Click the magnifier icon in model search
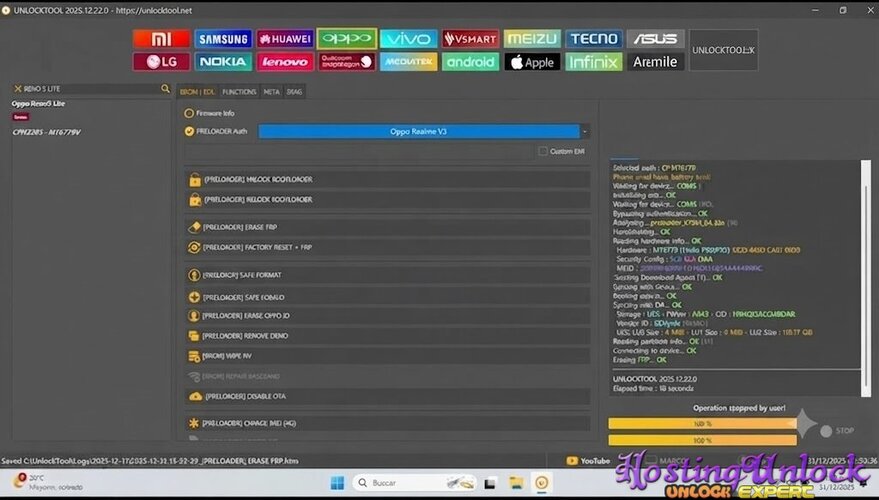Image resolution: width=879 pixels, height=500 pixels. [x=165, y=89]
